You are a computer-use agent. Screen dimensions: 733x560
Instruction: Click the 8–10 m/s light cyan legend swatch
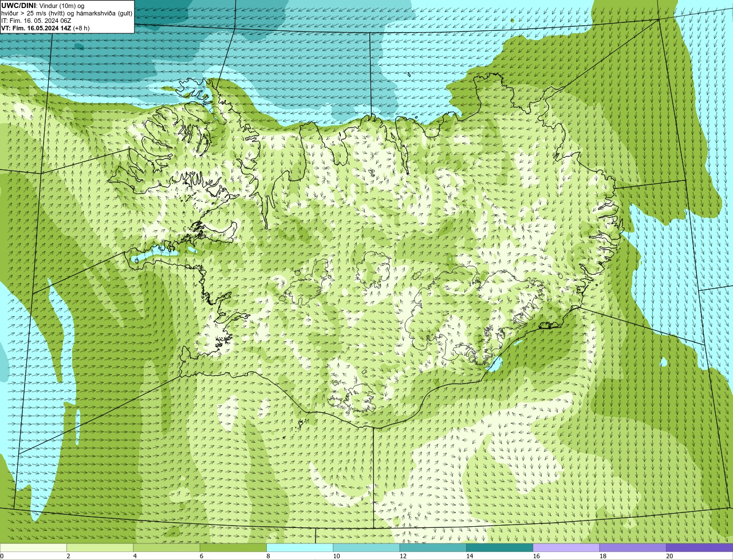(x=300, y=547)
